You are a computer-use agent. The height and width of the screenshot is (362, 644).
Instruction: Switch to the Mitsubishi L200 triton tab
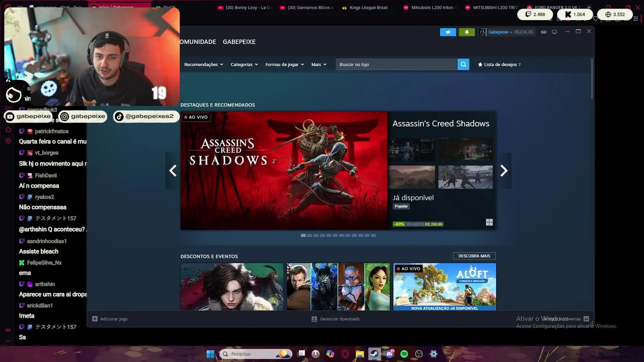431,8
